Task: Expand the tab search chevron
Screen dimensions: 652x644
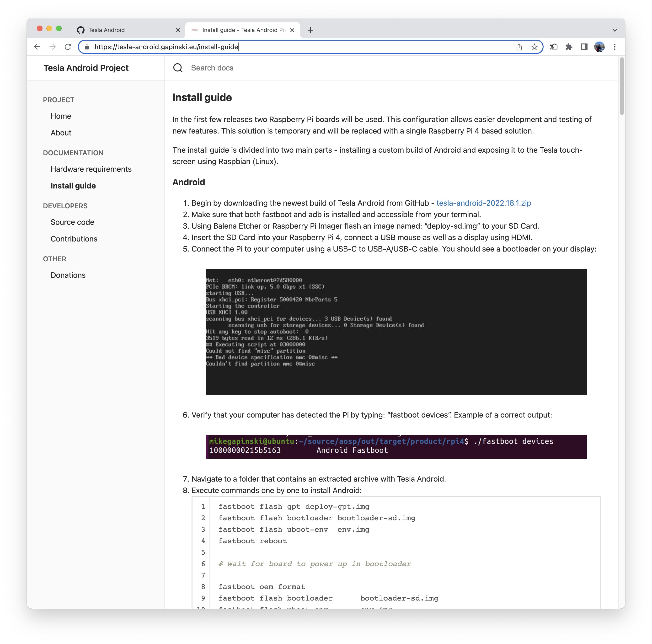Action: click(x=615, y=30)
